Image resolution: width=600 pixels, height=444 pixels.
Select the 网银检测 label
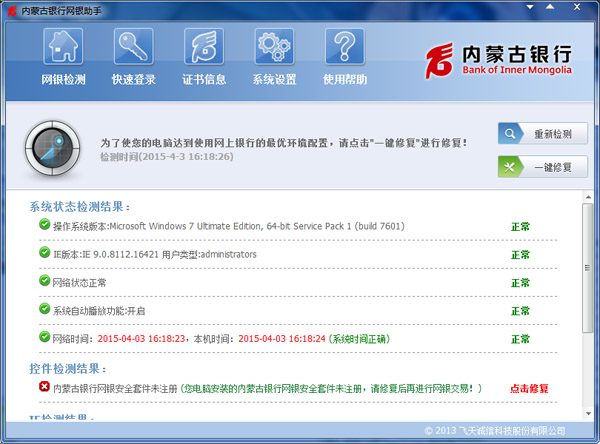click(x=64, y=80)
